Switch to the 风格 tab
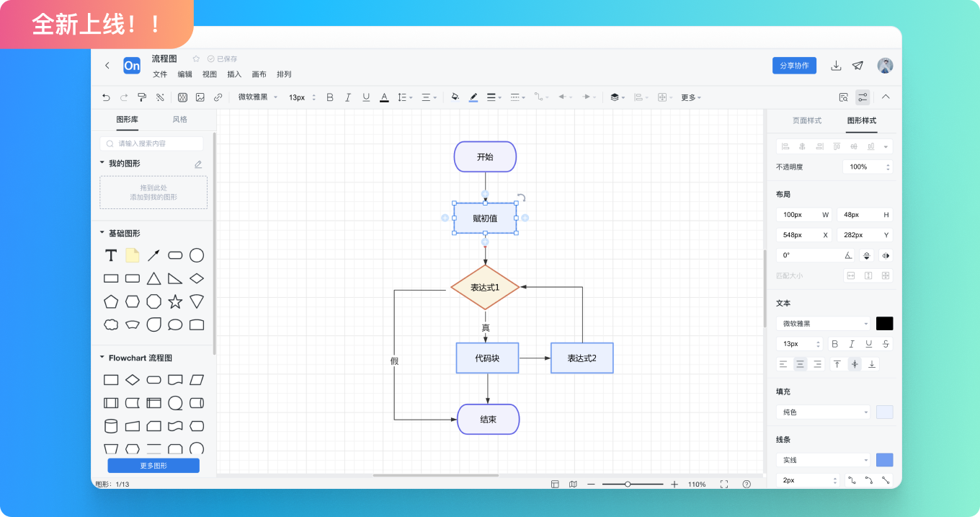This screenshot has width=980, height=517. [179, 120]
